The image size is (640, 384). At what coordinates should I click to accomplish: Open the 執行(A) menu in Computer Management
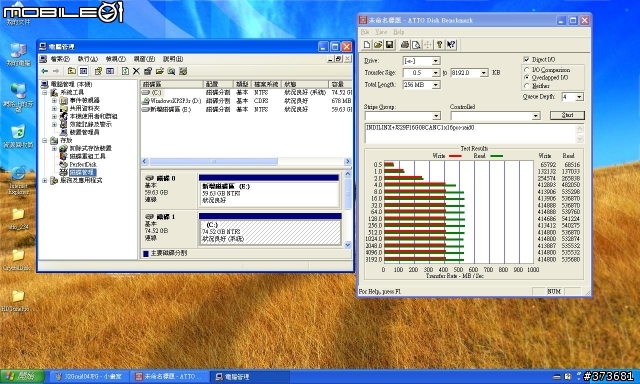click(87, 59)
